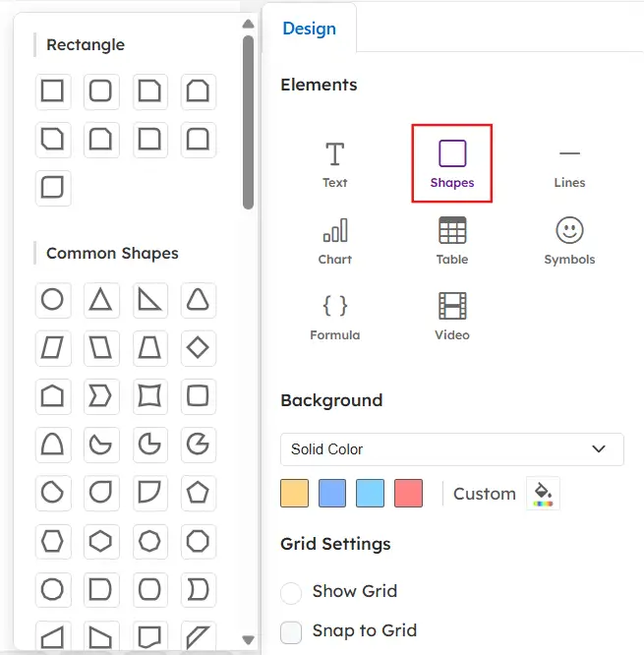This screenshot has height=655, width=644.
Task: Select the Text element tool
Action: [x=334, y=163]
